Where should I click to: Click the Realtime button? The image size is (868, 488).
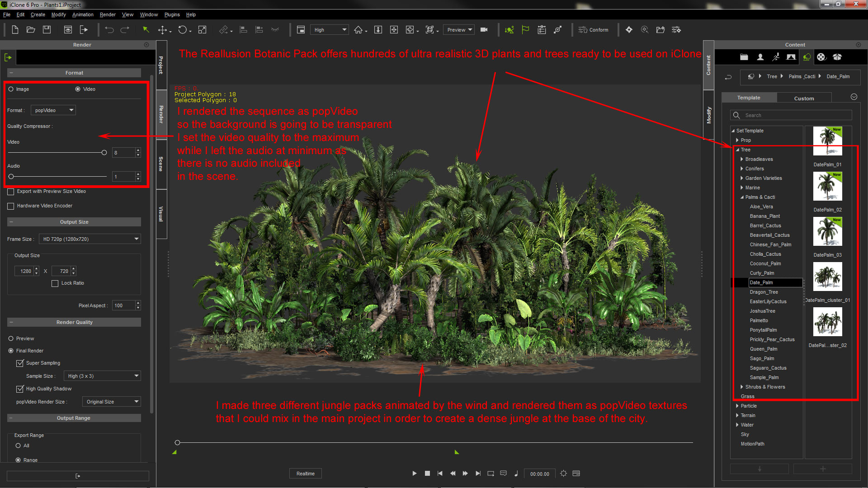[x=306, y=474]
